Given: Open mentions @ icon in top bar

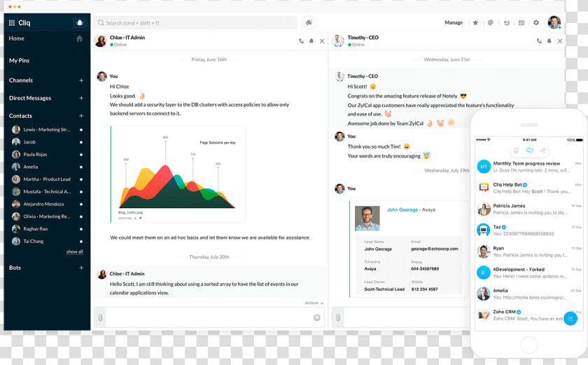Looking at the screenshot, I should (x=491, y=22).
